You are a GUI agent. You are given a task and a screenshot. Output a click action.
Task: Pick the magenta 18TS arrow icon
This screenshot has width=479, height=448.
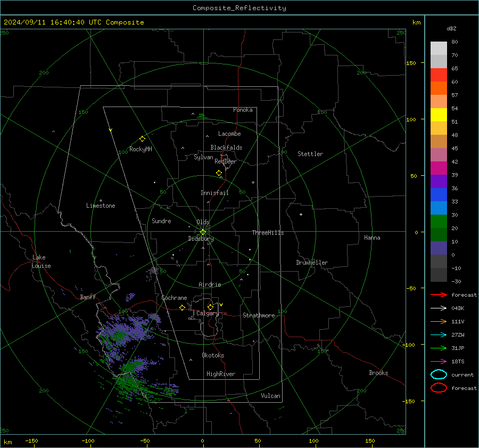click(439, 362)
